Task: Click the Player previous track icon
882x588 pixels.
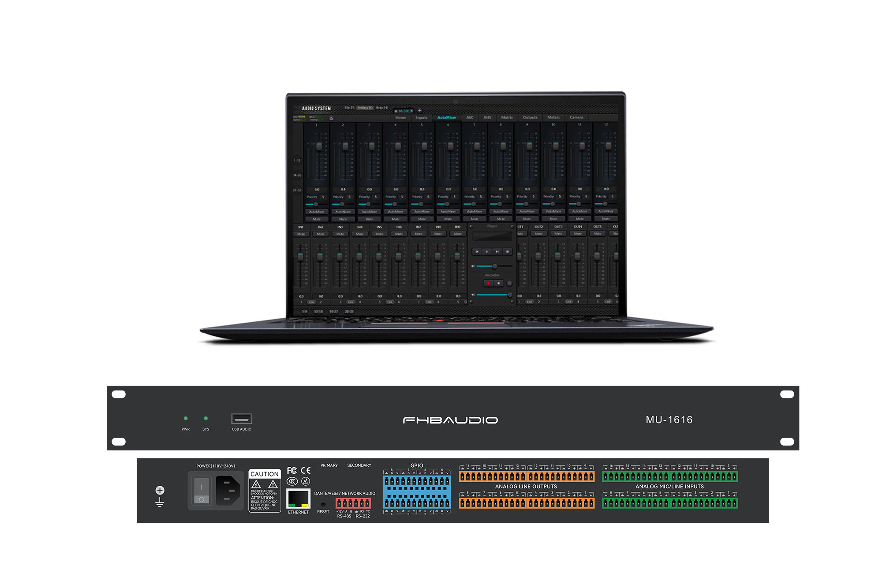Action: click(477, 252)
